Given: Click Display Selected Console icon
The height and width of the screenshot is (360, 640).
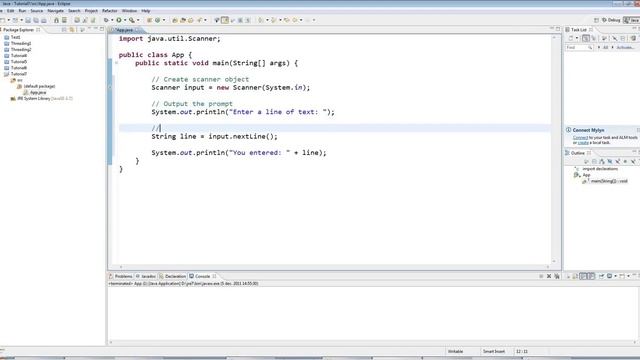Looking at the screenshot, I should (x=609, y=276).
